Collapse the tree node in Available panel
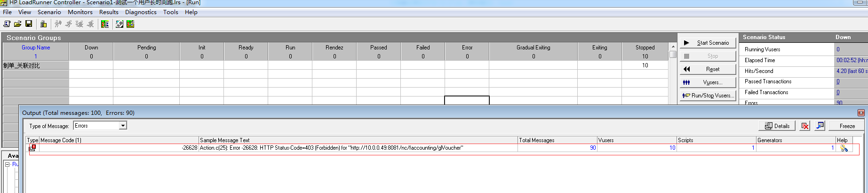868x193 pixels. [x=8, y=164]
